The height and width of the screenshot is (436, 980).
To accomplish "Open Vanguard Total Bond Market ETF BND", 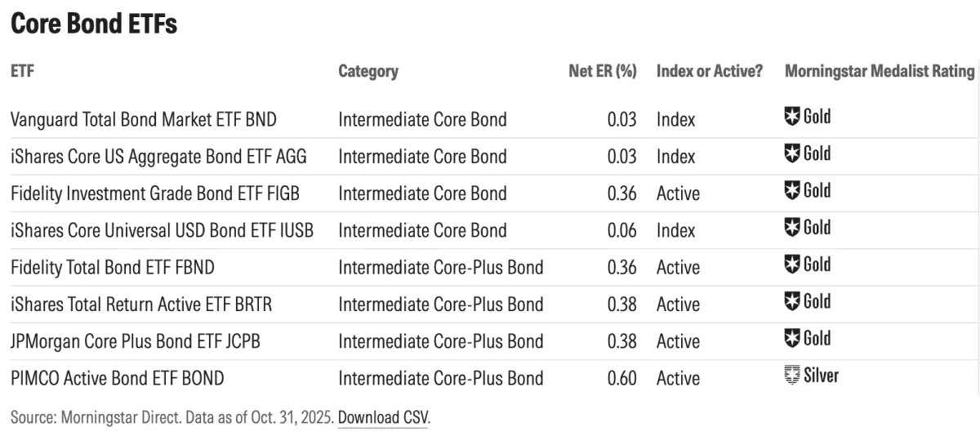I will pos(144,119).
